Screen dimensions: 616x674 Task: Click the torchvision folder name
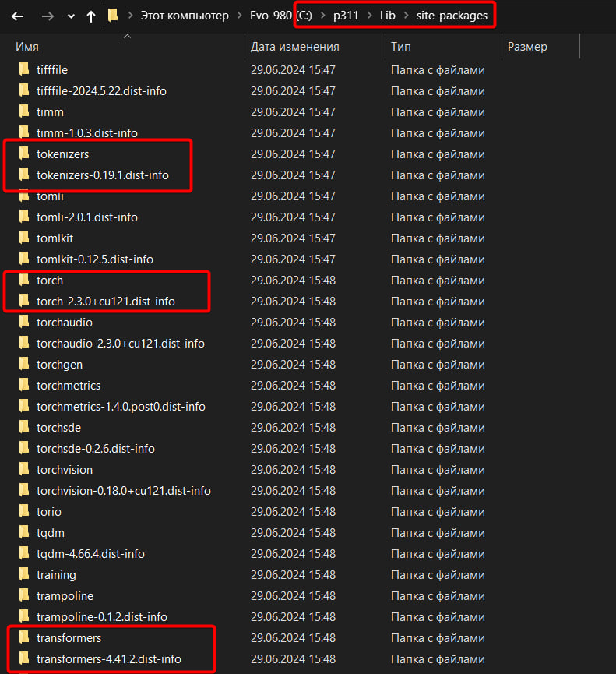[65, 469]
